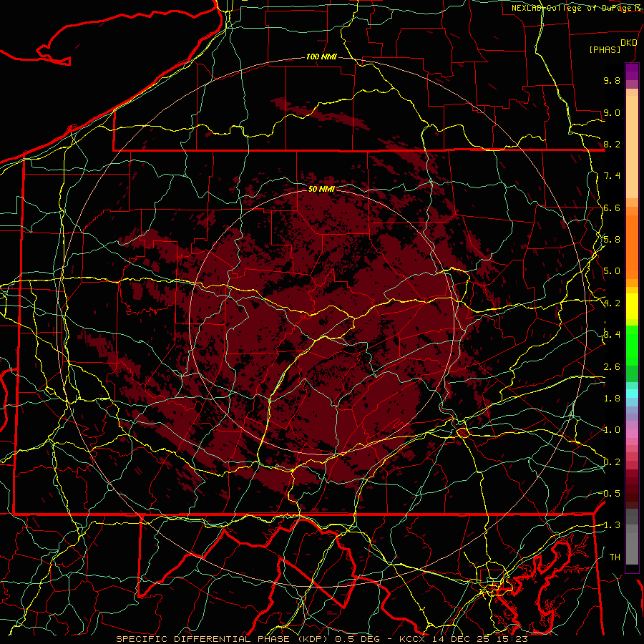Click the 1.8 scale value label
This screenshot has width=644, height=644.
[612, 399]
